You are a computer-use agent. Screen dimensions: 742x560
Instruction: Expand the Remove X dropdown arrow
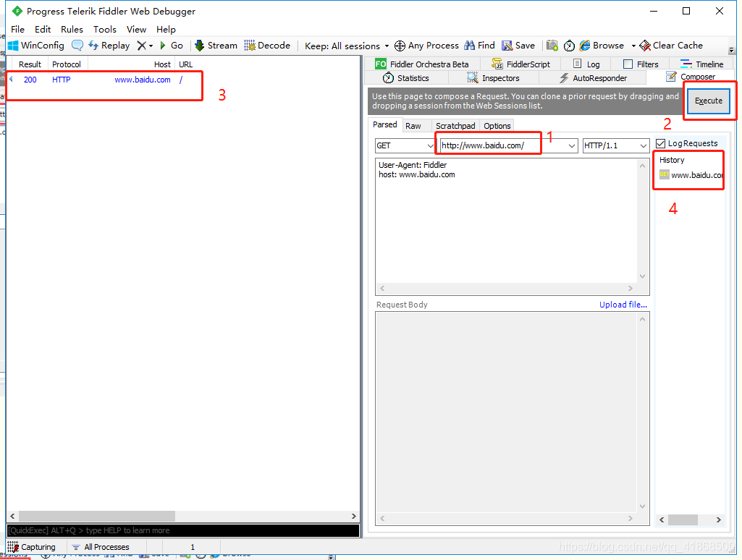151,46
